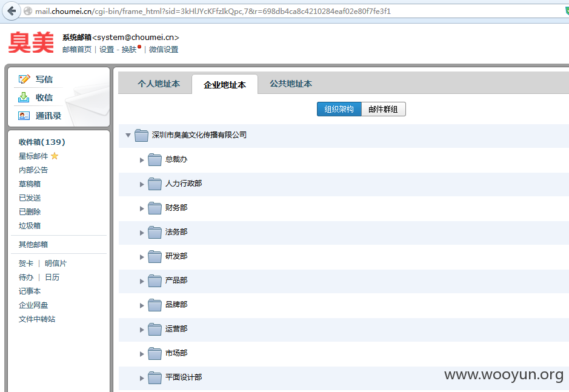Open the 公共地址本 tab

[291, 84]
